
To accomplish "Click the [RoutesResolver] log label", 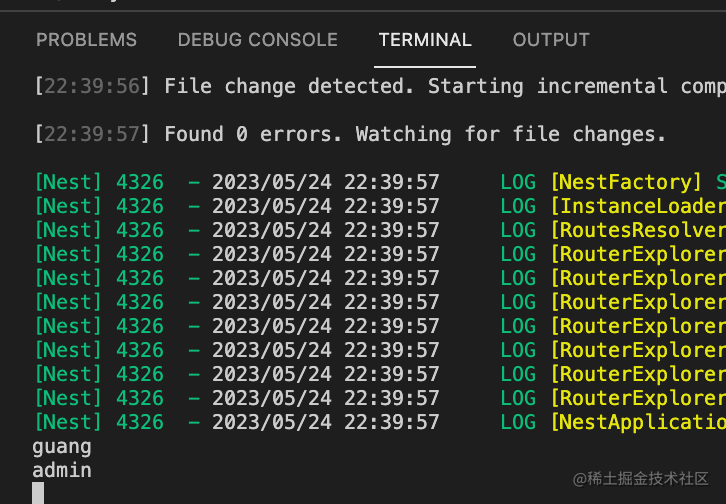I will [x=638, y=230].
